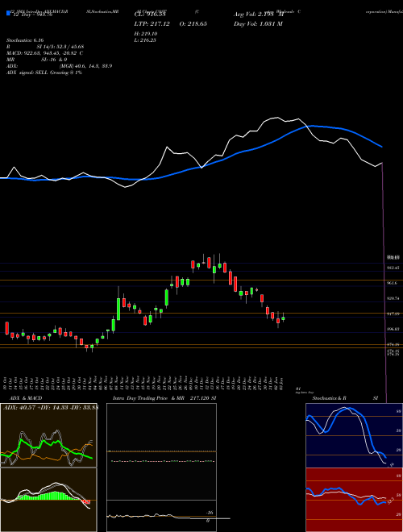The image size is (403, 532).
Task: Click the H: 219.10 high value
Action: pyautogui.click(x=146, y=34)
